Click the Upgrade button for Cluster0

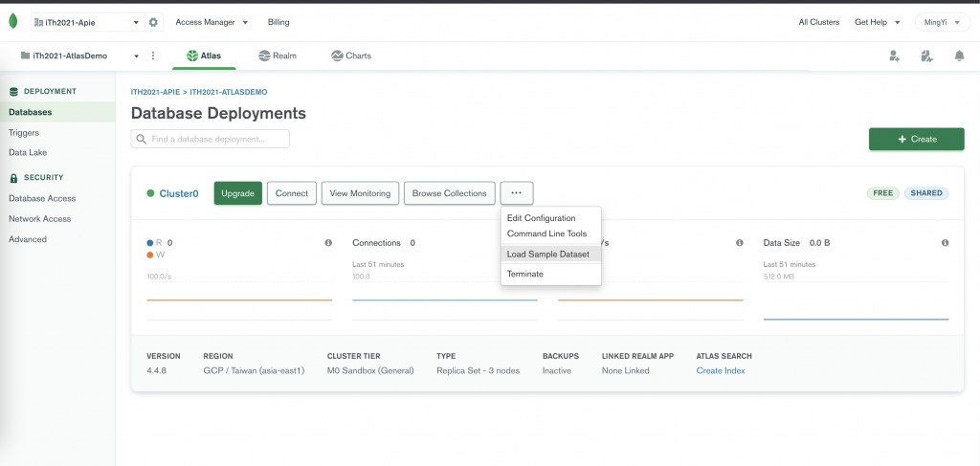[238, 193]
